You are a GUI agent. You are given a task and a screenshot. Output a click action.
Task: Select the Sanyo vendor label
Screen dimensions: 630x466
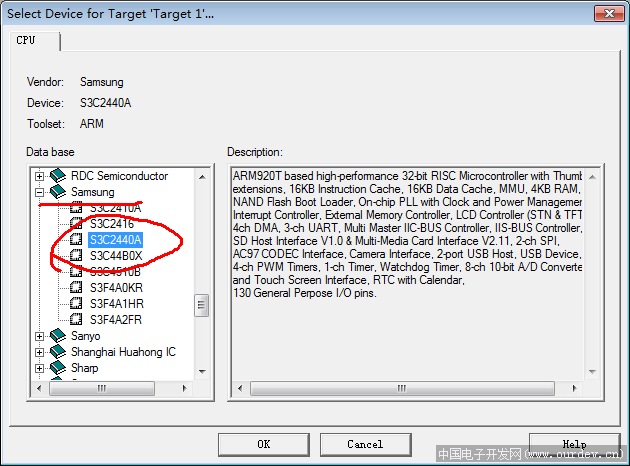(86, 336)
